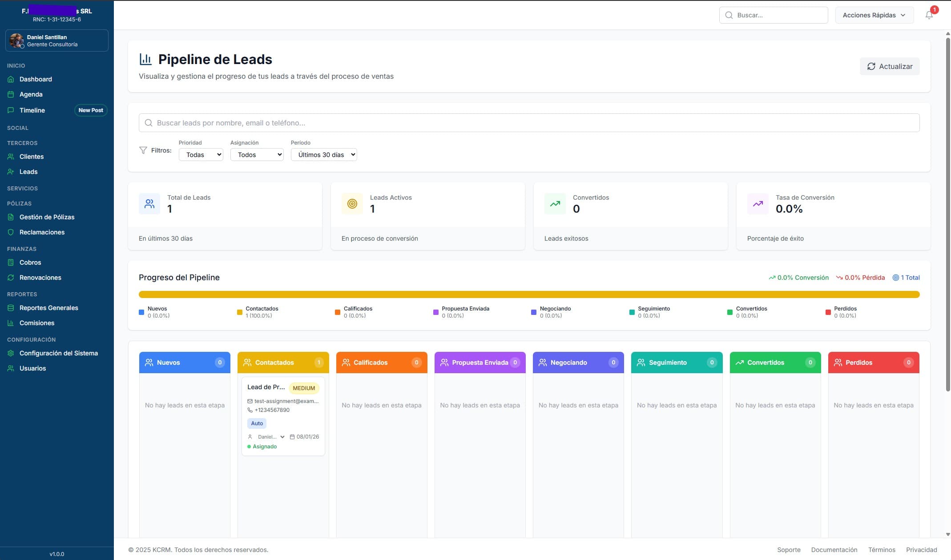
Task: Select Gestión de Pólizas
Action: (47, 217)
